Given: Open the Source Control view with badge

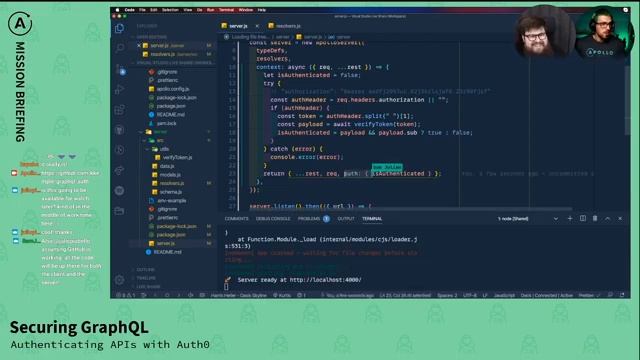Looking at the screenshot, I should [x=120, y=69].
